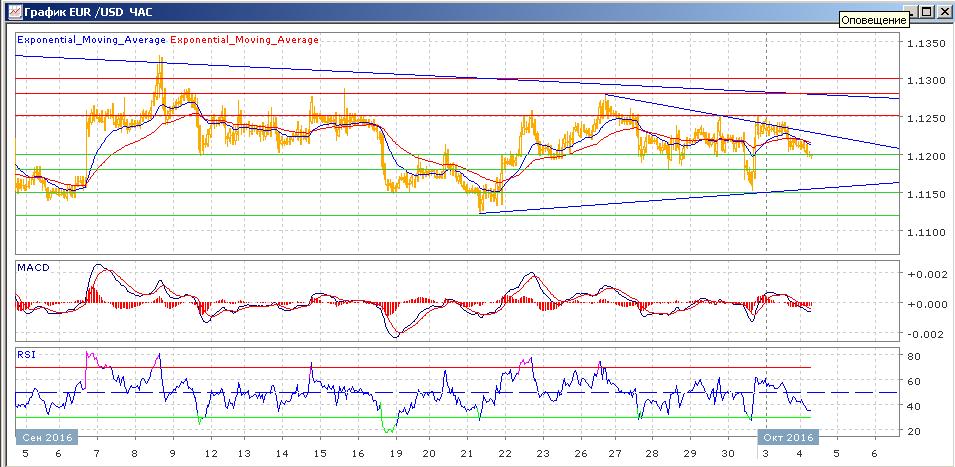Click the 60 RSI axis value
The width and height of the screenshot is (955, 467).
click(x=914, y=381)
